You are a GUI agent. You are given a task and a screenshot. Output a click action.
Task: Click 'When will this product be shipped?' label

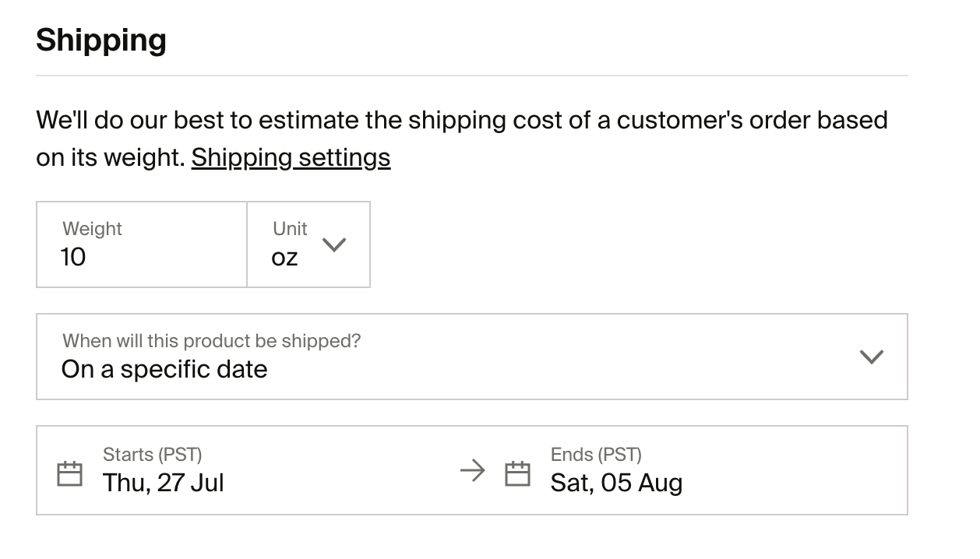[x=212, y=341]
